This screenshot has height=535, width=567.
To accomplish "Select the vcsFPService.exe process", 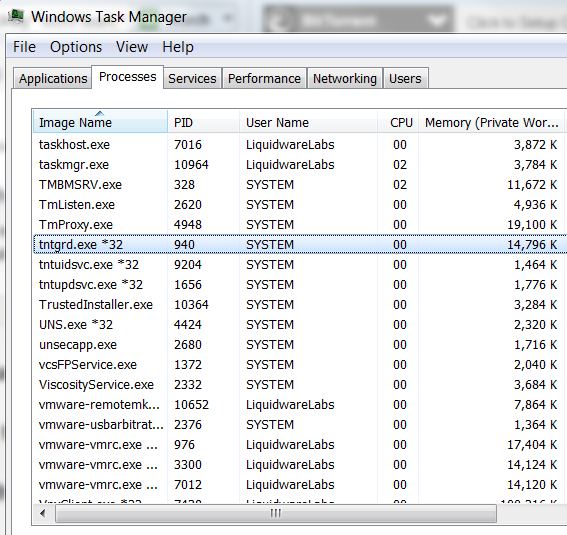I will coord(300,364).
